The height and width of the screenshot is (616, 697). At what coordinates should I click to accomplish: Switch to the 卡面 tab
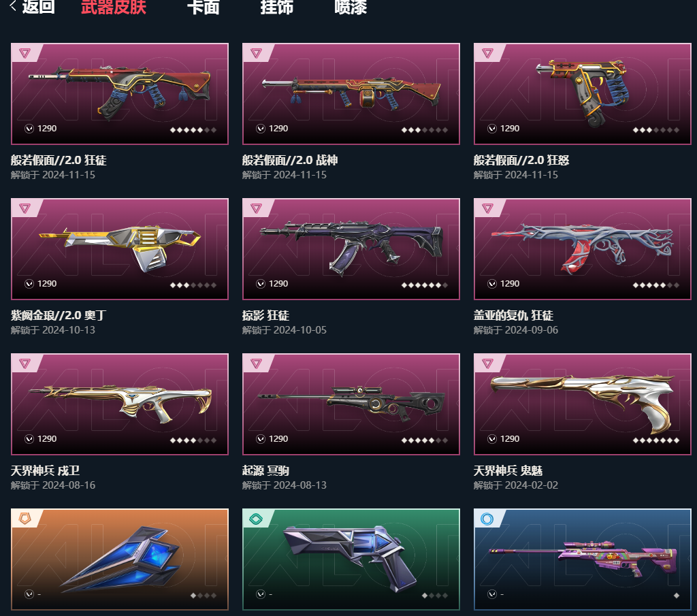click(x=203, y=7)
